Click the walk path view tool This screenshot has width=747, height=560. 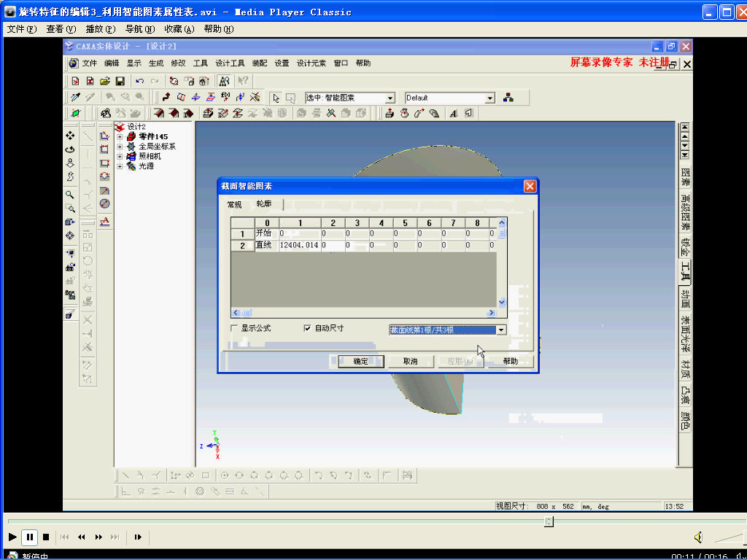pos(70,176)
